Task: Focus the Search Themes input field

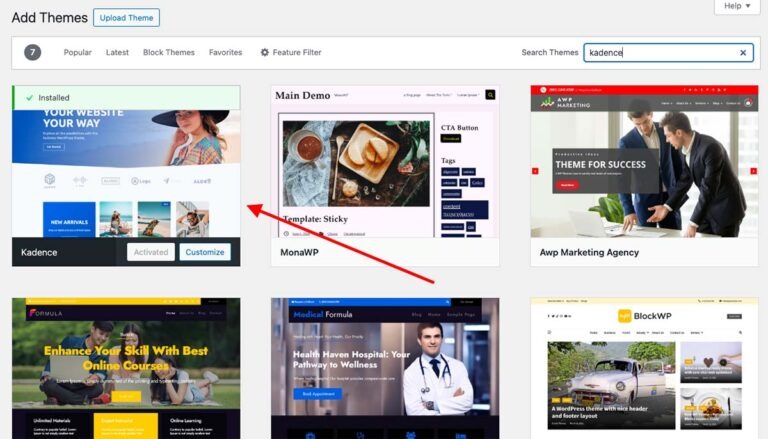Action: click(x=660, y=53)
